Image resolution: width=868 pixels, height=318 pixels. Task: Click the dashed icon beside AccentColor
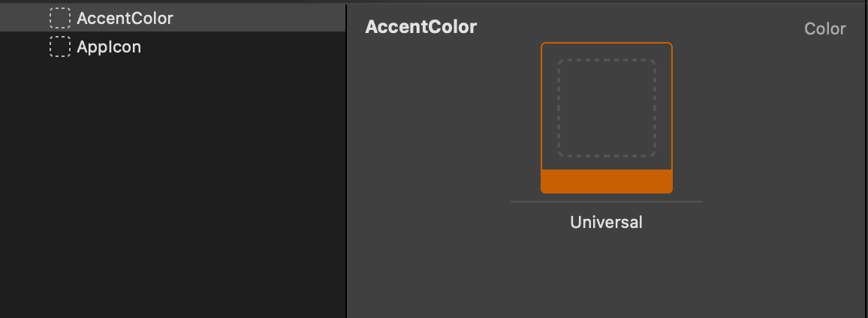(x=59, y=18)
